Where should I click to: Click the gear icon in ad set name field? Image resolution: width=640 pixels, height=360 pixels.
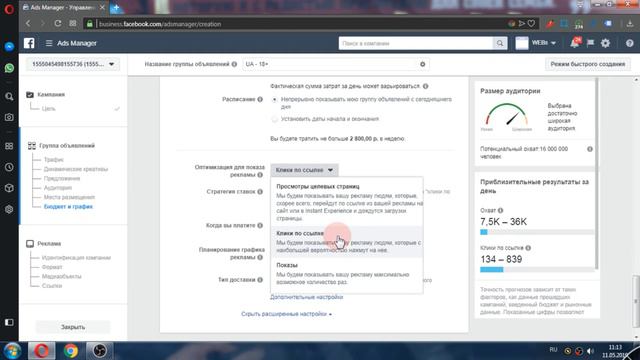click(x=422, y=64)
